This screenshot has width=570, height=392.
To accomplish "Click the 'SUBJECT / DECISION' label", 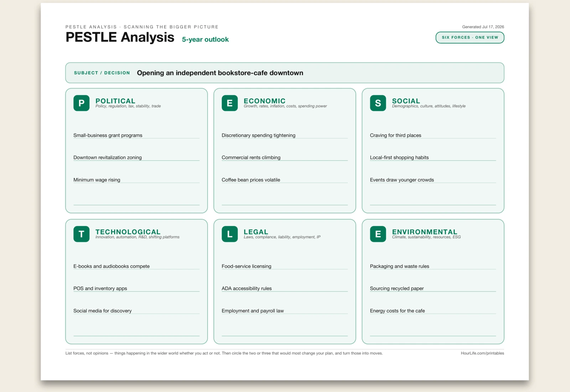I will [102, 73].
